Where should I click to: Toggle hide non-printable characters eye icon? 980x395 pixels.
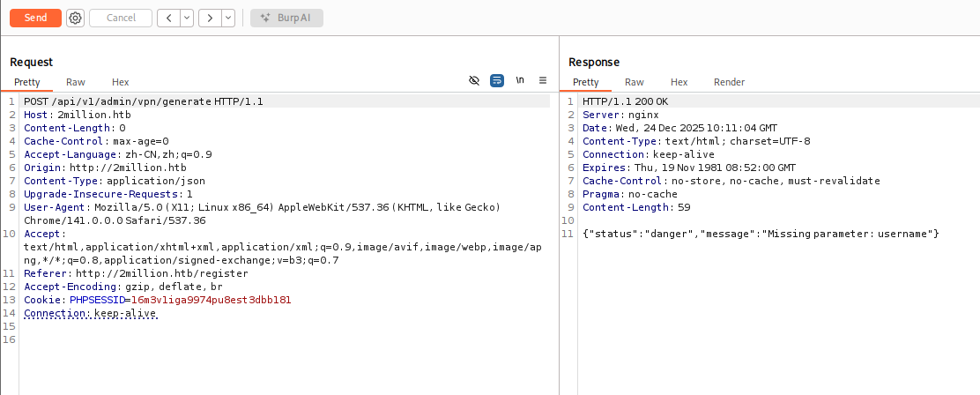474,80
